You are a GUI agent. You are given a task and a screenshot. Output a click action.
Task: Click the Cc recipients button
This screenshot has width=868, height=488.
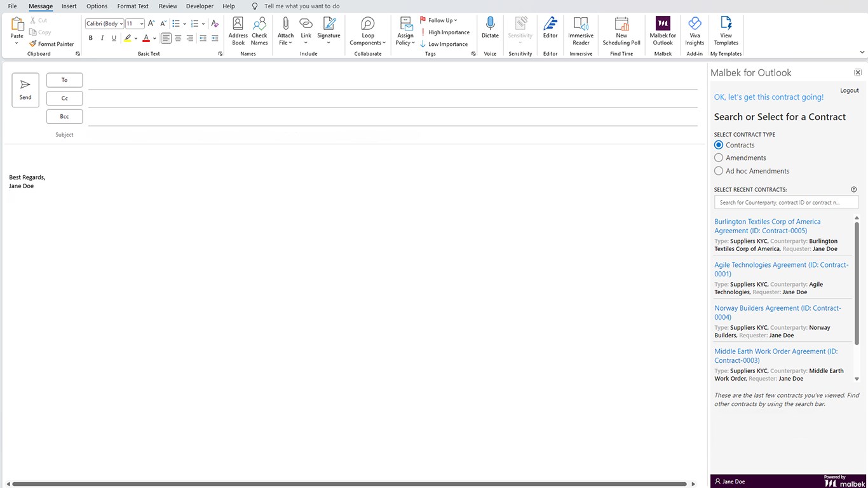[x=64, y=98]
